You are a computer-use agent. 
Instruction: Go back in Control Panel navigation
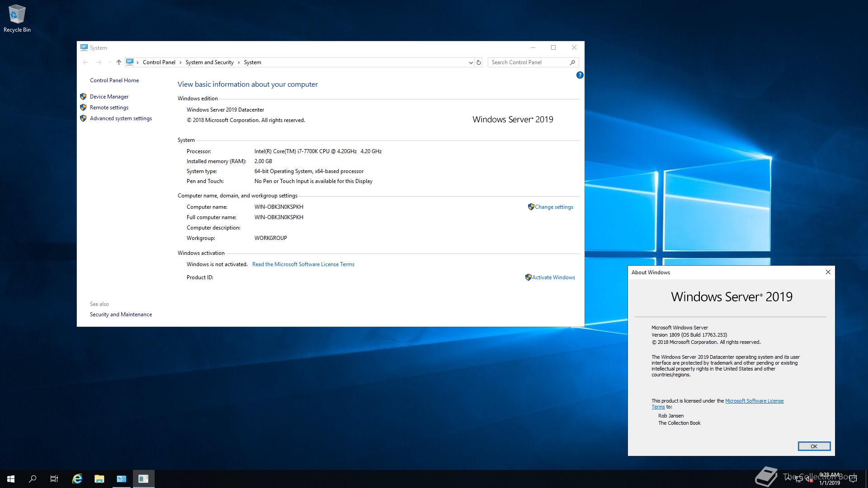click(x=85, y=62)
